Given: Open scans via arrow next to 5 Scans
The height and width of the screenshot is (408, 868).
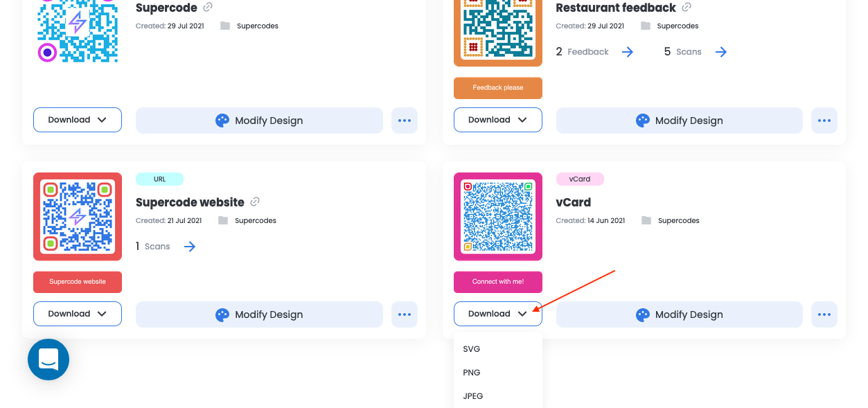Looking at the screenshot, I should click(721, 51).
